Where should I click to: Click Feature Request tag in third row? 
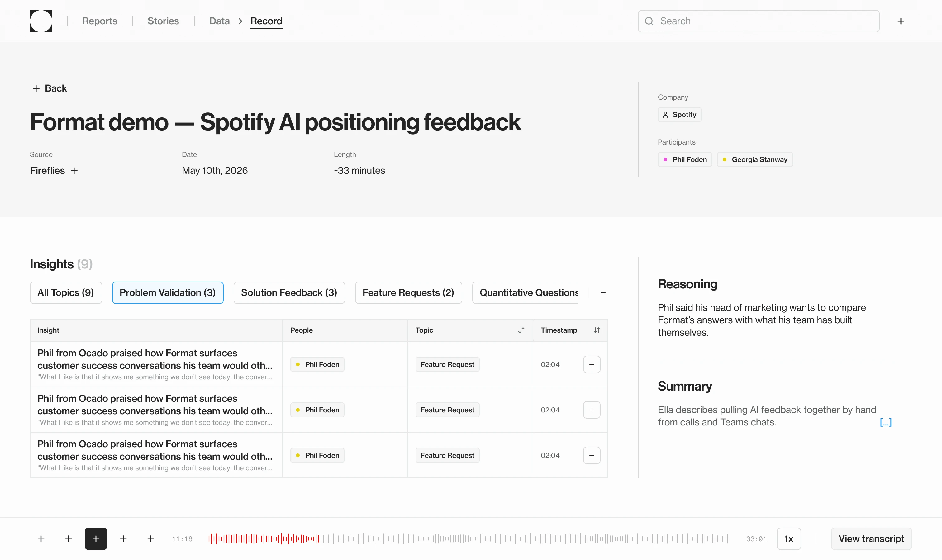pyautogui.click(x=447, y=455)
